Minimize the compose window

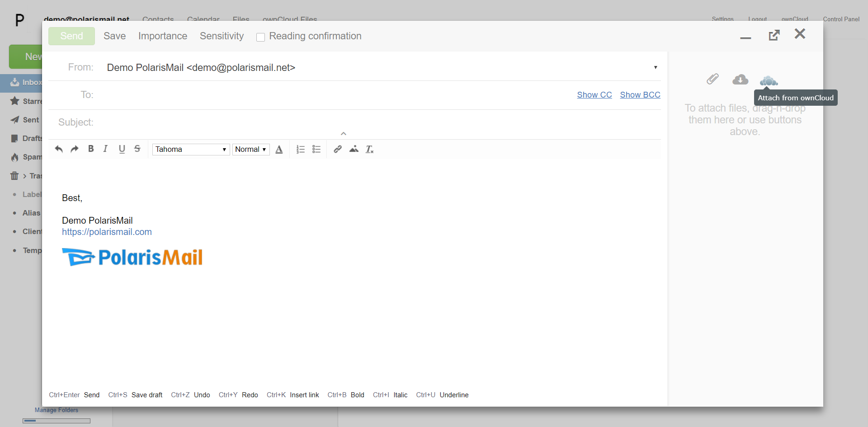pos(745,38)
